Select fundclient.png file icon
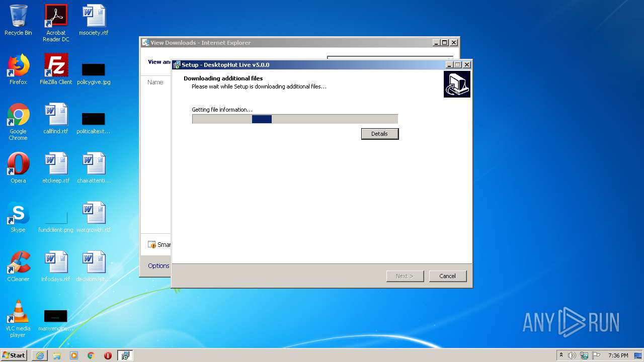The height and width of the screenshot is (362, 644). [56, 221]
